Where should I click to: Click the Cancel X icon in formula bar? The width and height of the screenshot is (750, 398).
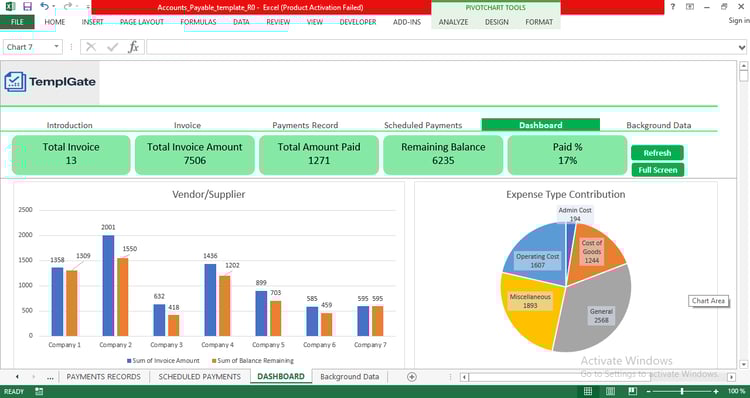(91, 47)
